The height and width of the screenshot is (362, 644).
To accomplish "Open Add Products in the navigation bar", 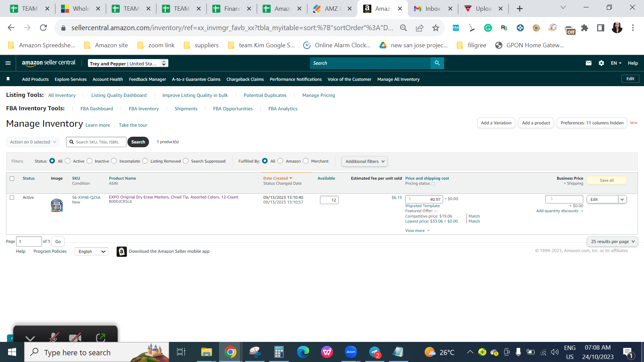I will pyautogui.click(x=35, y=79).
